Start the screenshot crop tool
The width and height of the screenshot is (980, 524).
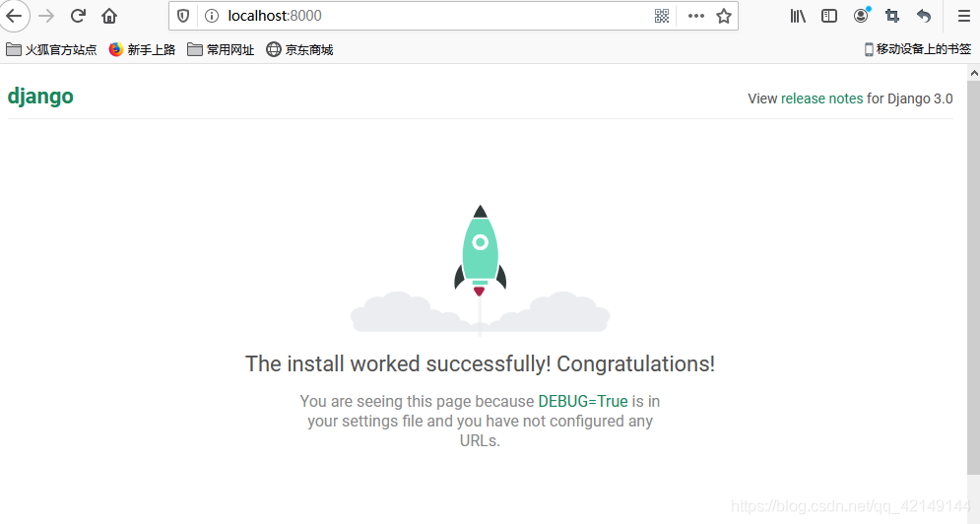click(x=892, y=16)
